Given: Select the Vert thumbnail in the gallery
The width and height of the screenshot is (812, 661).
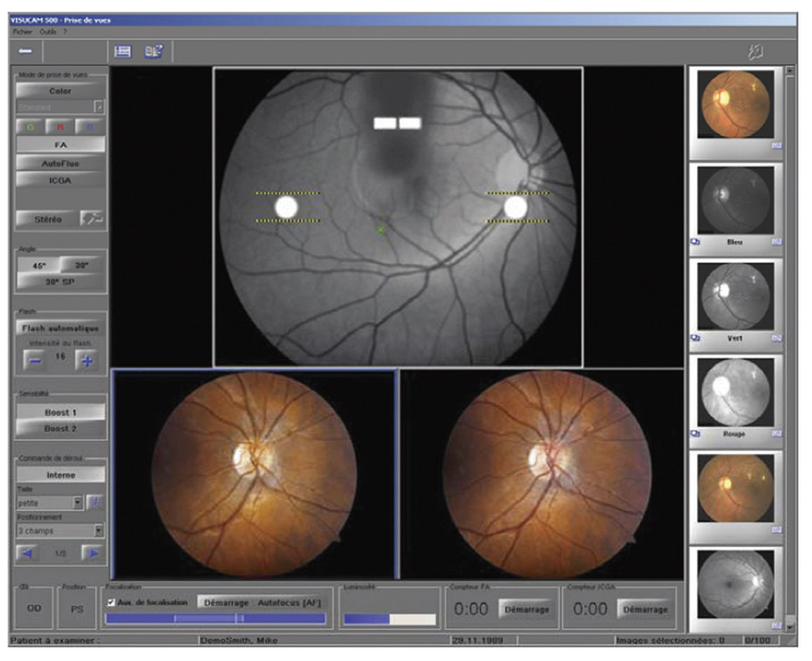Looking at the screenshot, I should [735, 298].
